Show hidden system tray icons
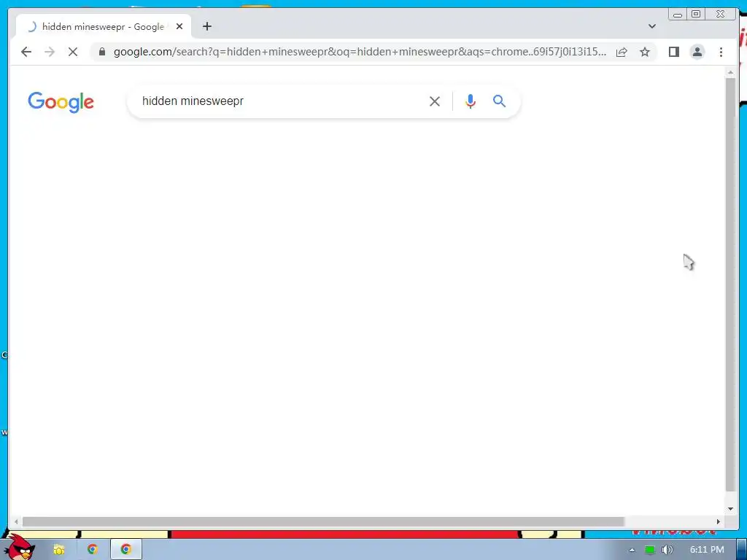The width and height of the screenshot is (747, 560). [632, 550]
